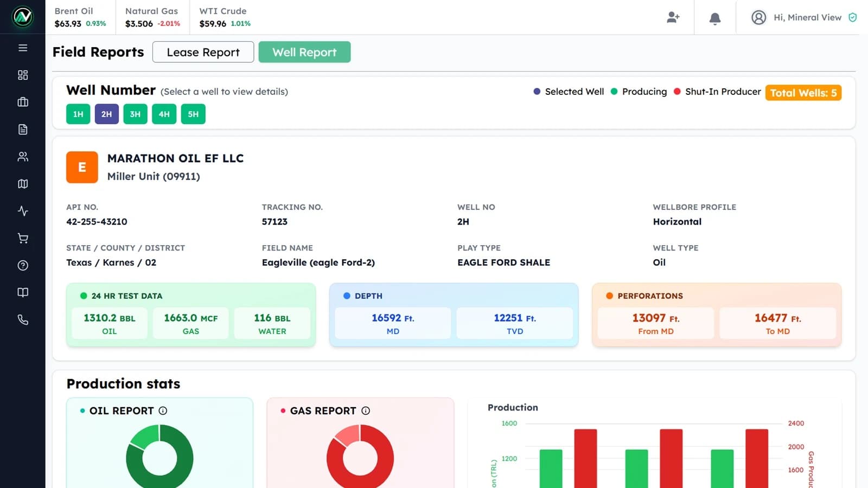Viewport: 868px width, 488px height.
Task: Click the Mineral View logo icon
Action: tap(23, 17)
